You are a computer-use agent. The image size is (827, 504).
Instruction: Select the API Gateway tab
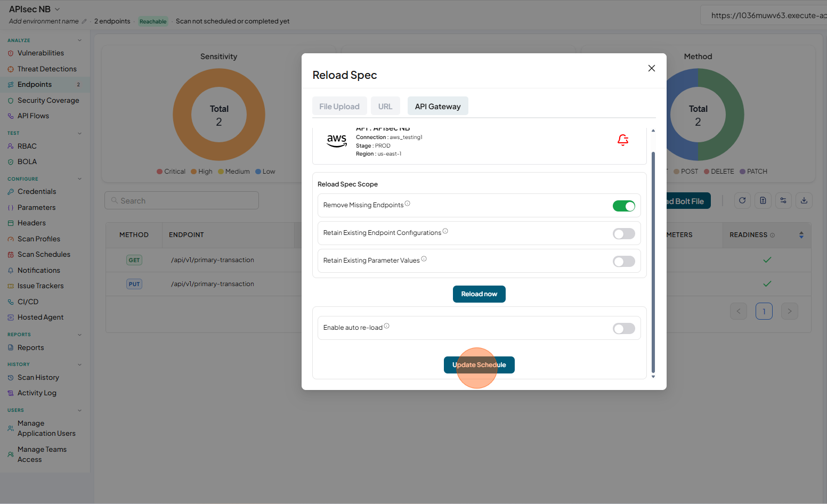[438, 106]
